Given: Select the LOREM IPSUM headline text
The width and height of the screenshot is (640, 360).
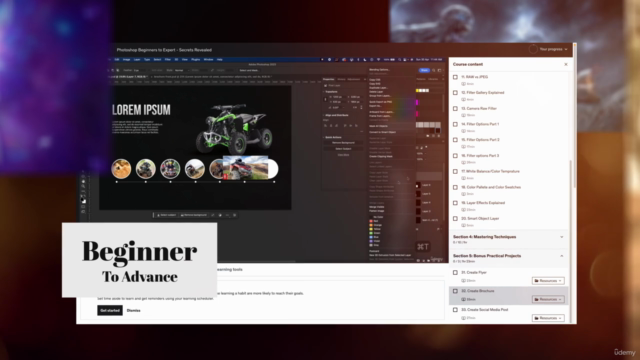Looking at the screenshot, I should coord(141,110).
